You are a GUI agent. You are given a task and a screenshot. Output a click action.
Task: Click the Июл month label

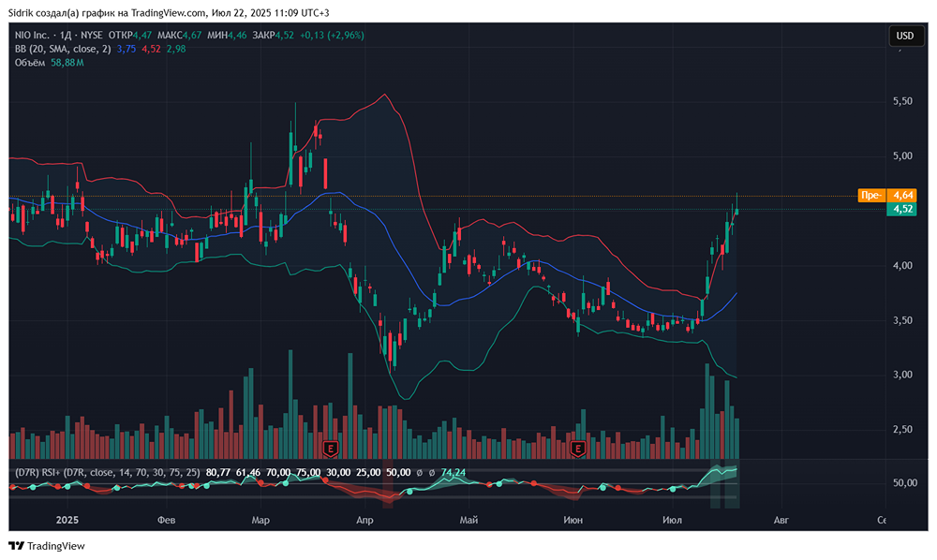(x=672, y=520)
